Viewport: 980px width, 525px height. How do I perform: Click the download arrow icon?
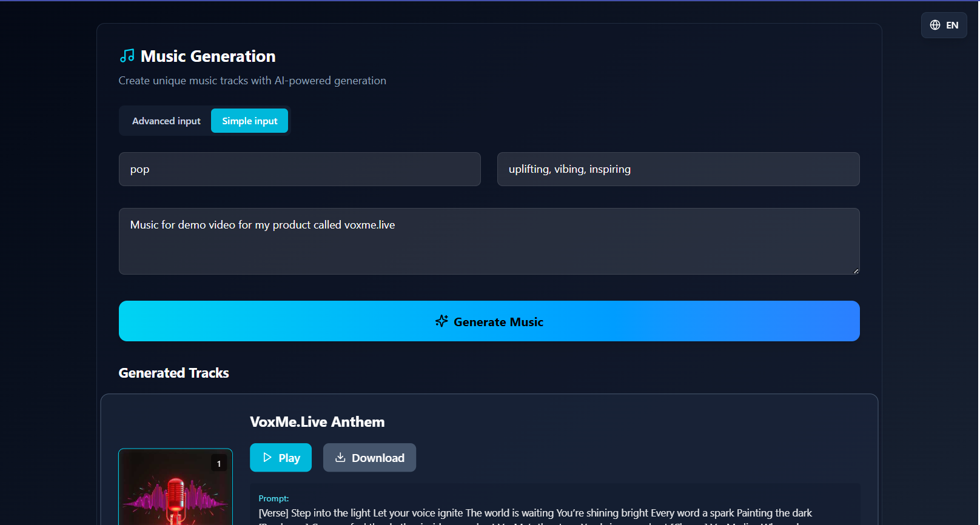340,458
